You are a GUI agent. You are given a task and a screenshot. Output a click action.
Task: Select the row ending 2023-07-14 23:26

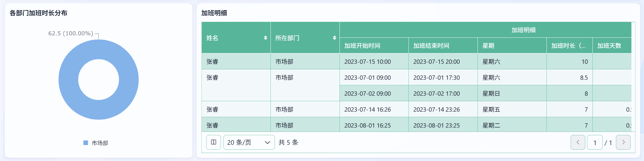[x=416, y=109]
